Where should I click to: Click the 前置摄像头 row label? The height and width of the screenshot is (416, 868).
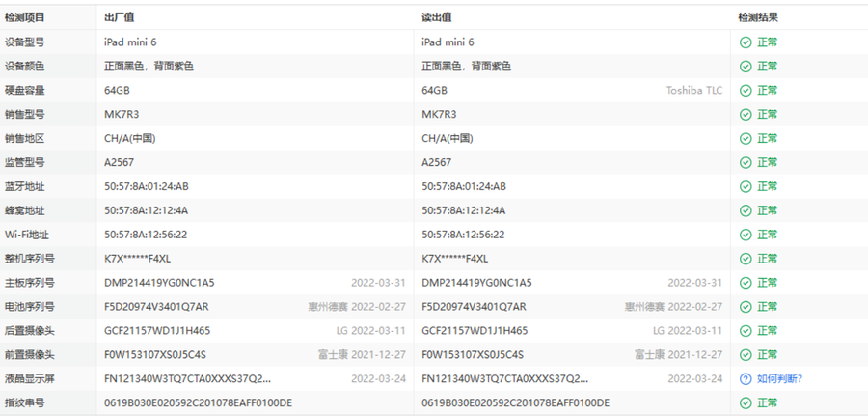pyautogui.click(x=30, y=354)
